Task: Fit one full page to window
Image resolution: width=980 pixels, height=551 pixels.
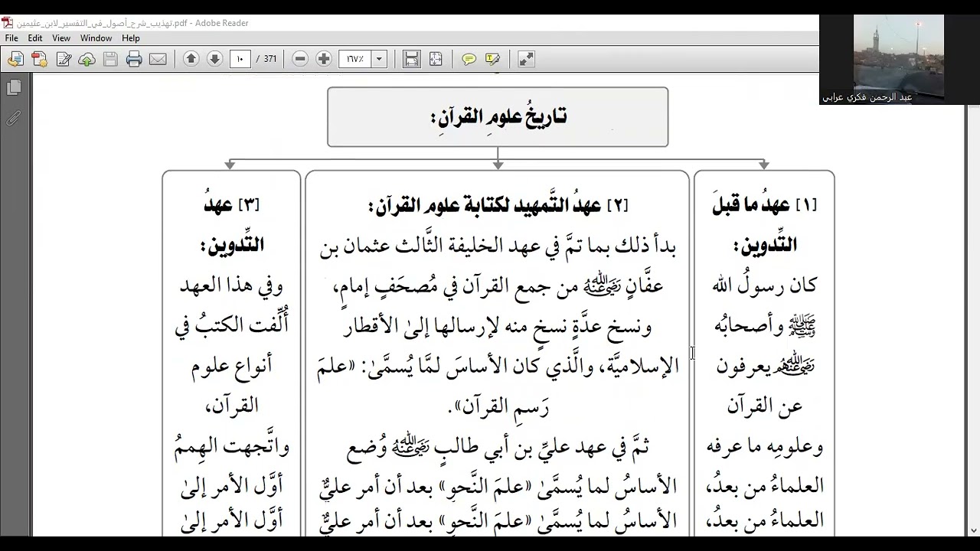Action: [x=436, y=59]
